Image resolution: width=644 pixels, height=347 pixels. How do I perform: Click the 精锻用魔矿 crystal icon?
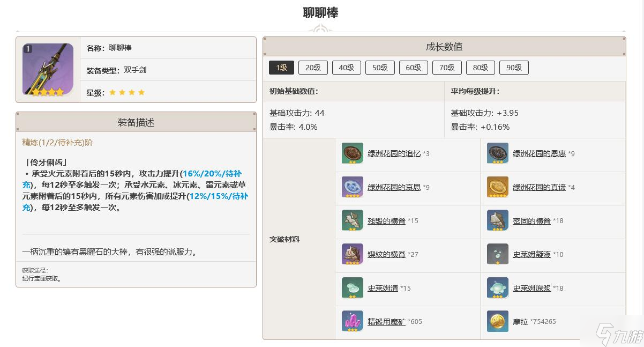click(353, 321)
